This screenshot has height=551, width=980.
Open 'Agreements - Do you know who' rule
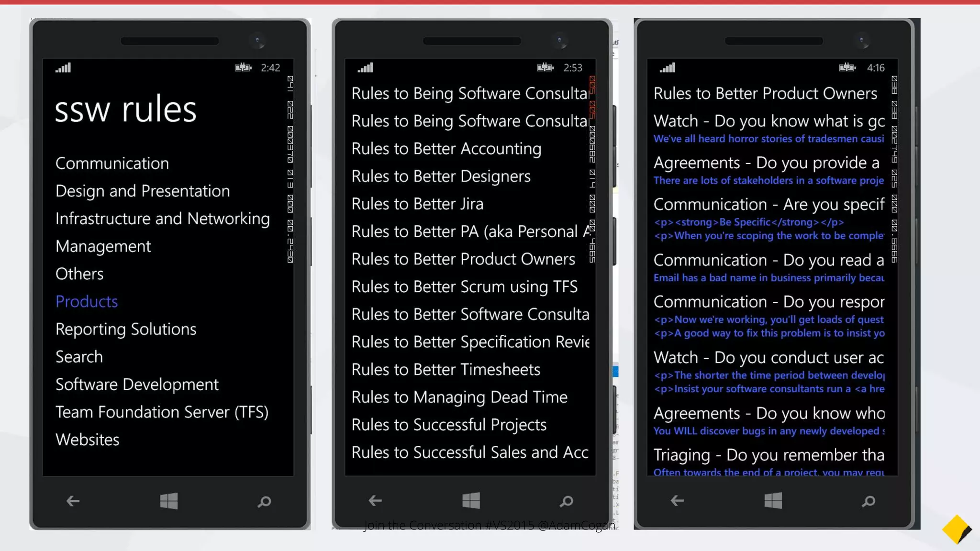point(769,413)
